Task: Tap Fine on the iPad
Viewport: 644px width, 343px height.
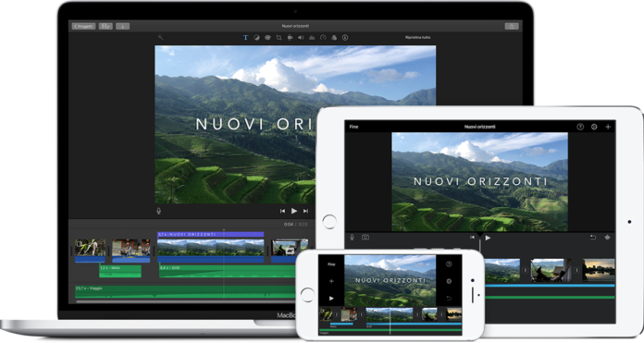Action: [x=353, y=127]
